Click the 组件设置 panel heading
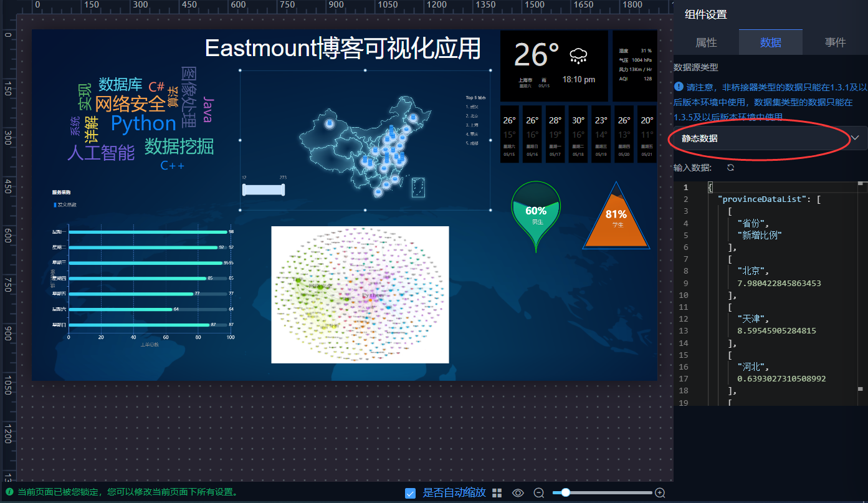 pyautogui.click(x=705, y=14)
